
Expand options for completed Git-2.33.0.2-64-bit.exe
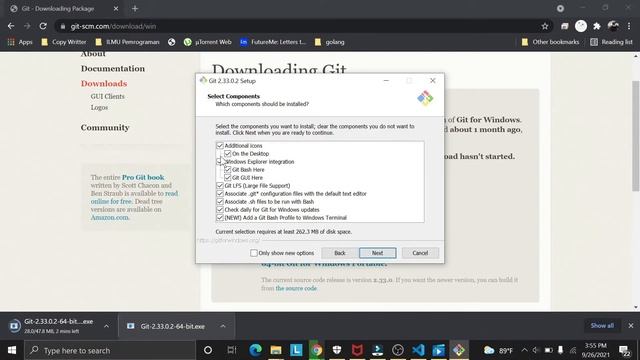click(223, 326)
